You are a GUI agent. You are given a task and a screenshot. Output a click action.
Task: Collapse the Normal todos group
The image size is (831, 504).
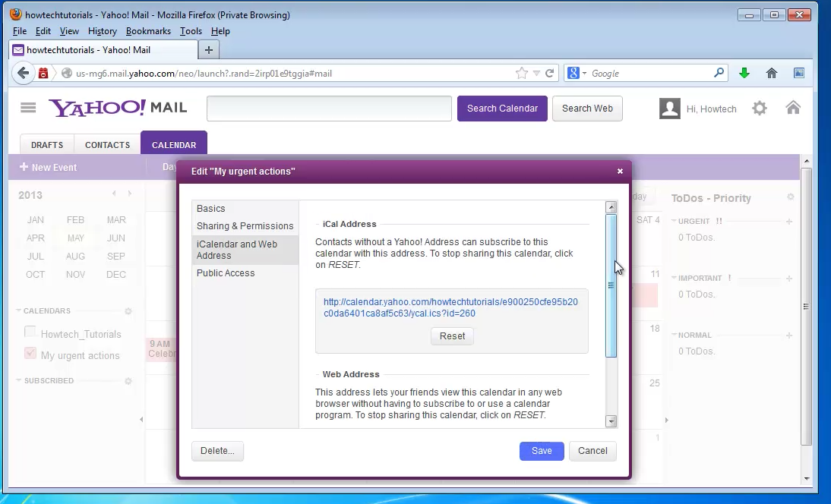tap(674, 335)
